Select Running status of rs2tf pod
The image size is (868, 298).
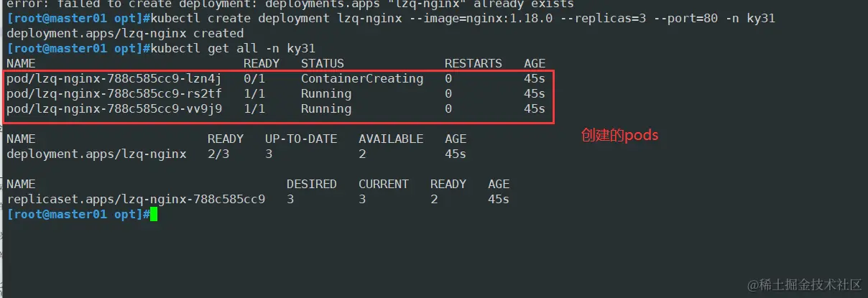326,94
